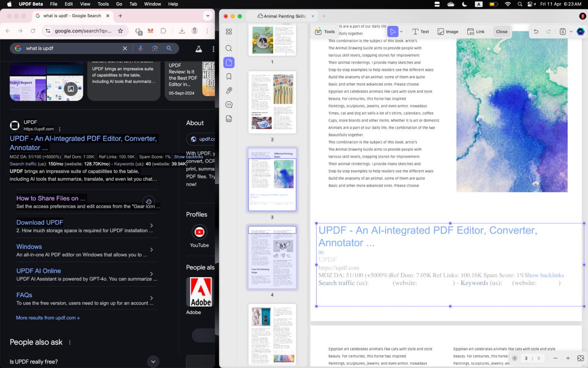Open the form fields panel icon in UPDF
The image size is (588, 368).
(229, 119)
